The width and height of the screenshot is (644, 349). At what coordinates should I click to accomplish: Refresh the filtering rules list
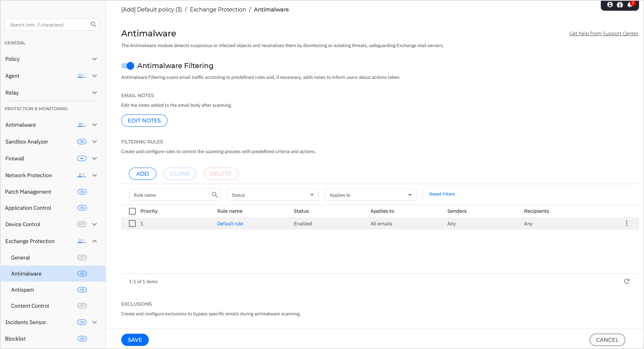627,281
